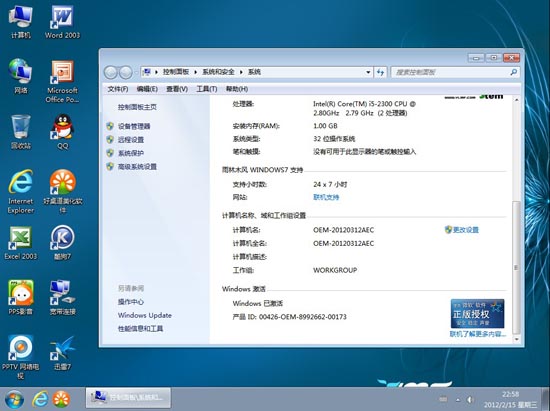This screenshot has width=550, height=411.
Task: Click the vertical scrollbar down arrow
Action: pyautogui.click(x=516, y=339)
